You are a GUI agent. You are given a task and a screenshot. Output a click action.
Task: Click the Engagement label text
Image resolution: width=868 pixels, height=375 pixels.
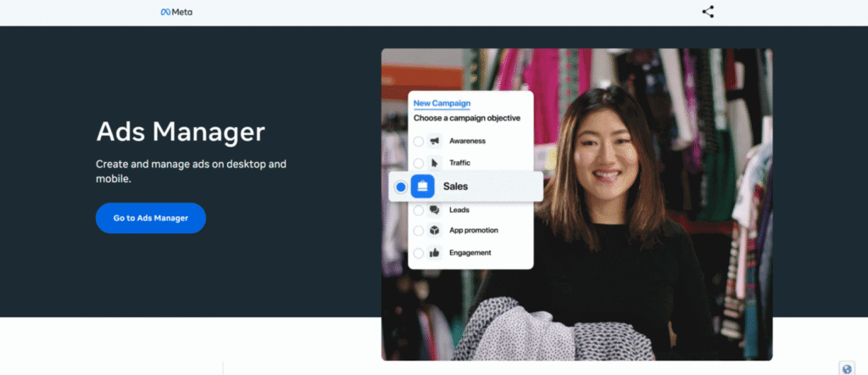tap(470, 253)
